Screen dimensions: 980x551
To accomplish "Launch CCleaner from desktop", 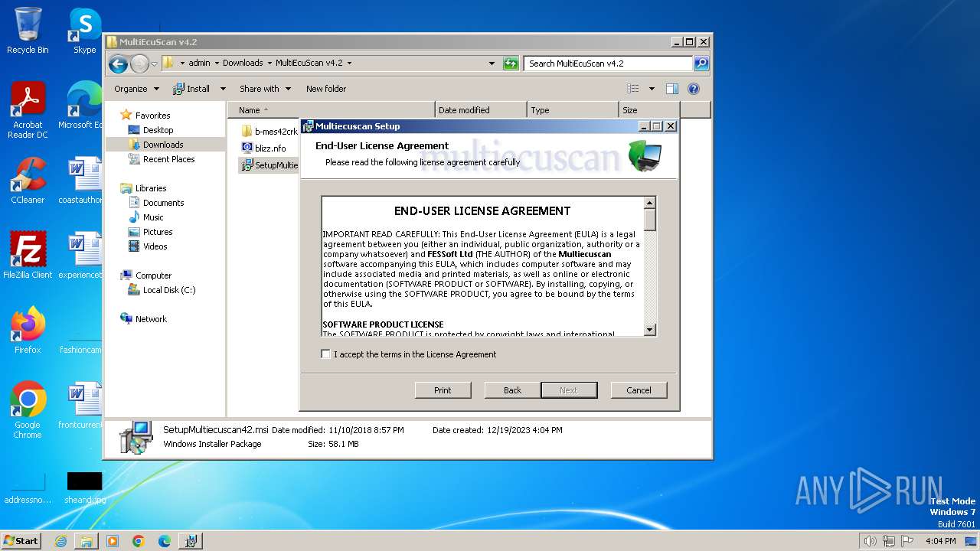I will (28, 181).
